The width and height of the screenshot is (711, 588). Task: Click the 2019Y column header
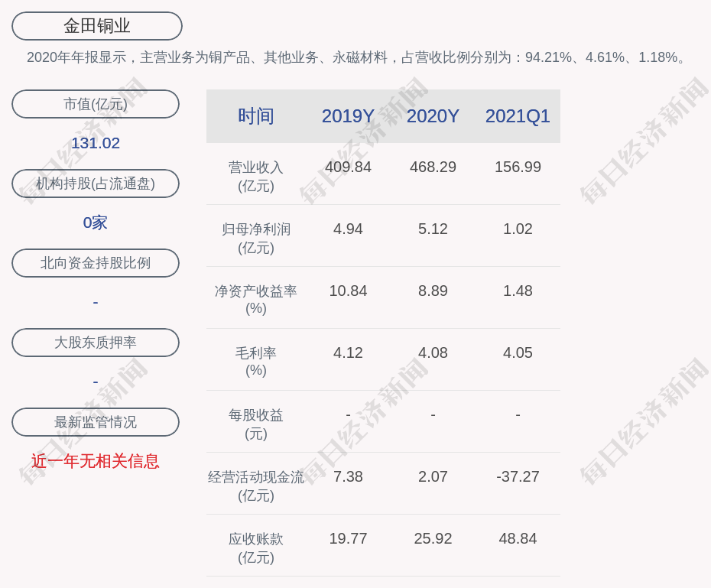pos(348,116)
